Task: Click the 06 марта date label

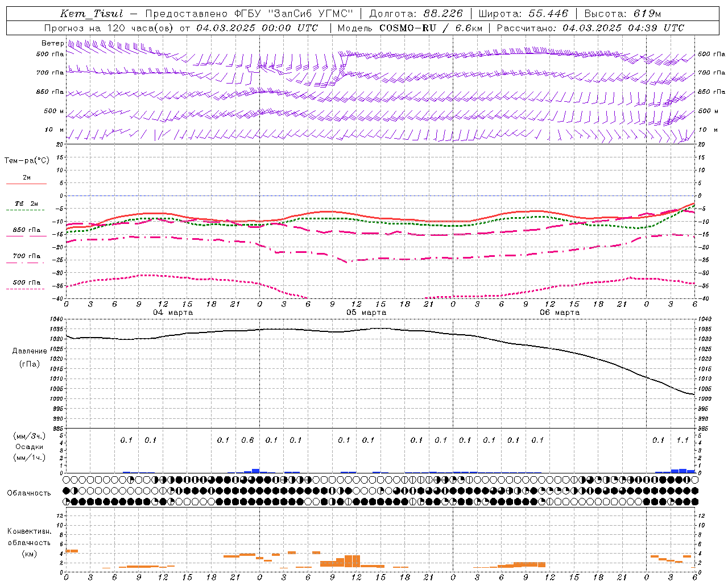Action: point(560,313)
